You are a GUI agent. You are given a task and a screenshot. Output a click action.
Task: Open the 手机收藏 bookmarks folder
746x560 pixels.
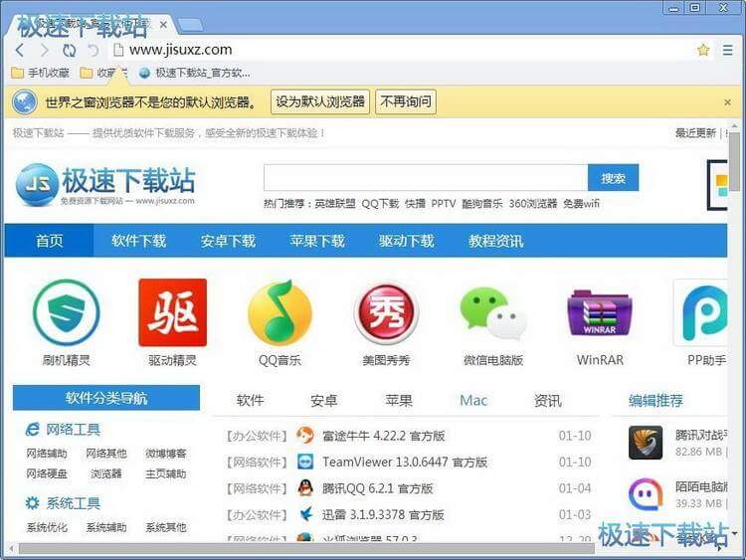pos(40,73)
